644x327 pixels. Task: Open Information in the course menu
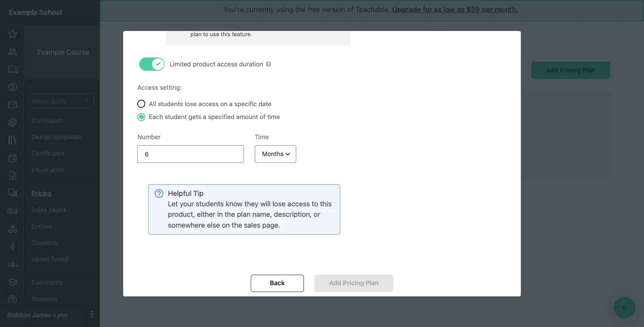pos(47,170)
